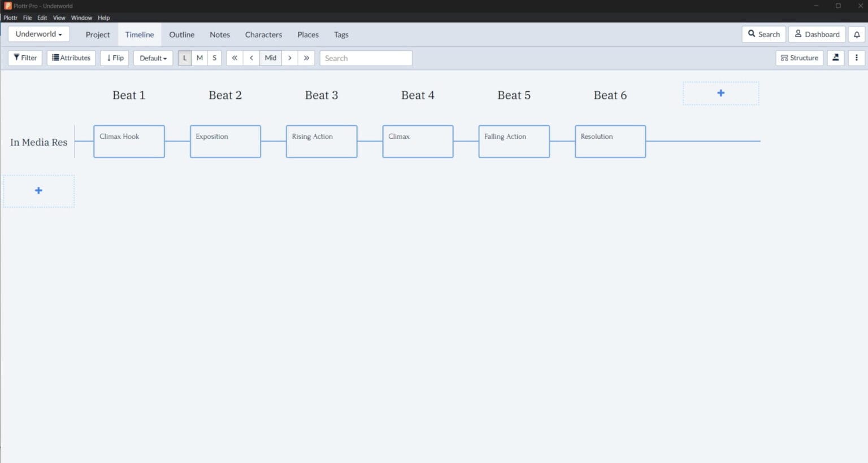The height and width of the screenshot is (463, 868).
Task: Open the Filter options
Action: coord(25,58)
